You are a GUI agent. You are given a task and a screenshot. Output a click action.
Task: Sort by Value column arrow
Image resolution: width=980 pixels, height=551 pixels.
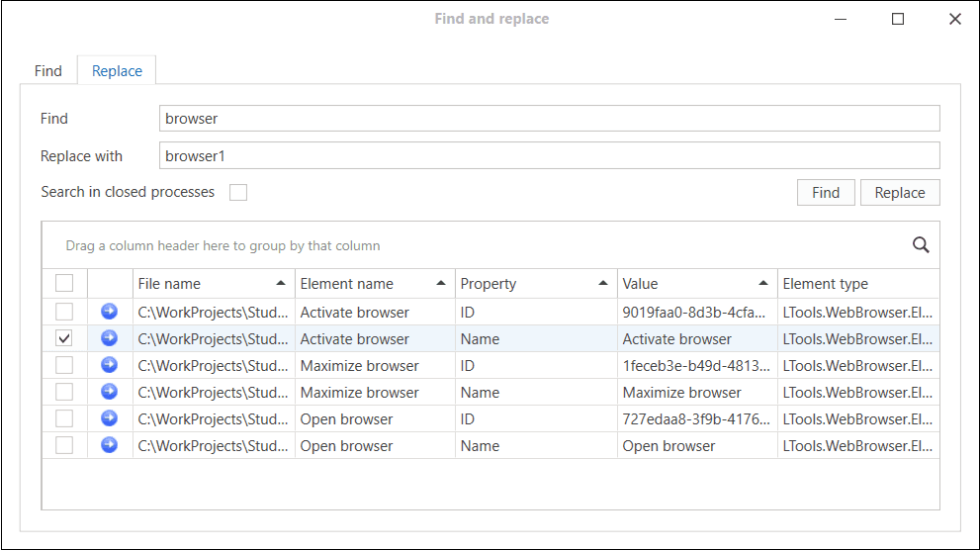click(763, 284)
